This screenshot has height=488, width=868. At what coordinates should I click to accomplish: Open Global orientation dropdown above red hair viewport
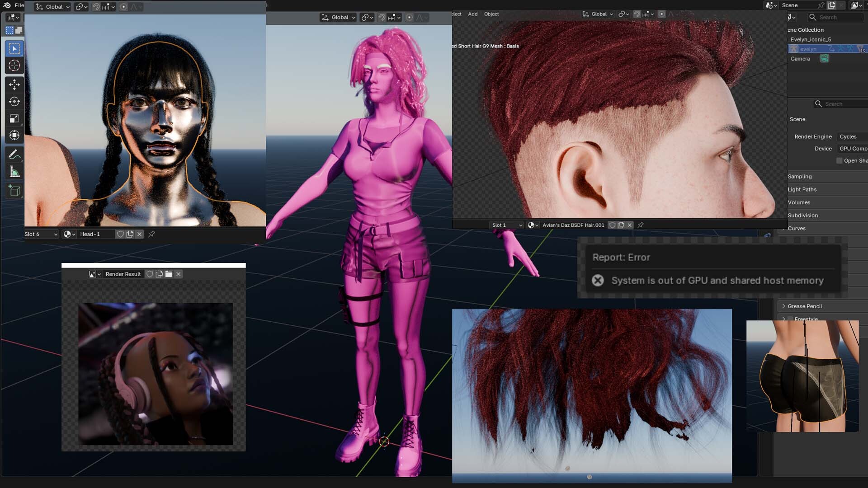click(598, 14)
